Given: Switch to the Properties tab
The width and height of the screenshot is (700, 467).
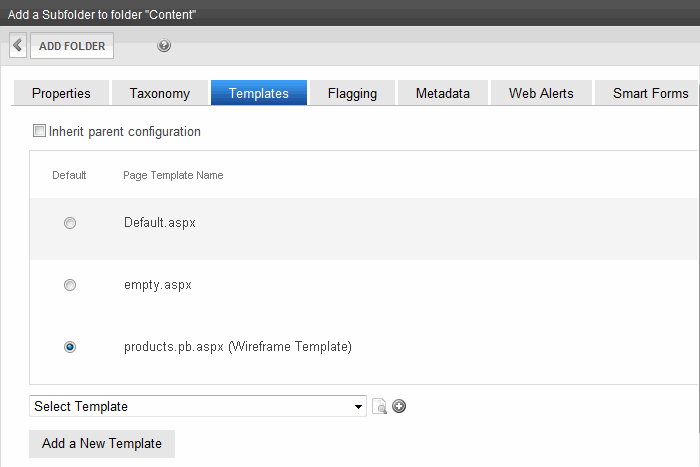Looking at the screenshot, I should coord(61,93).
